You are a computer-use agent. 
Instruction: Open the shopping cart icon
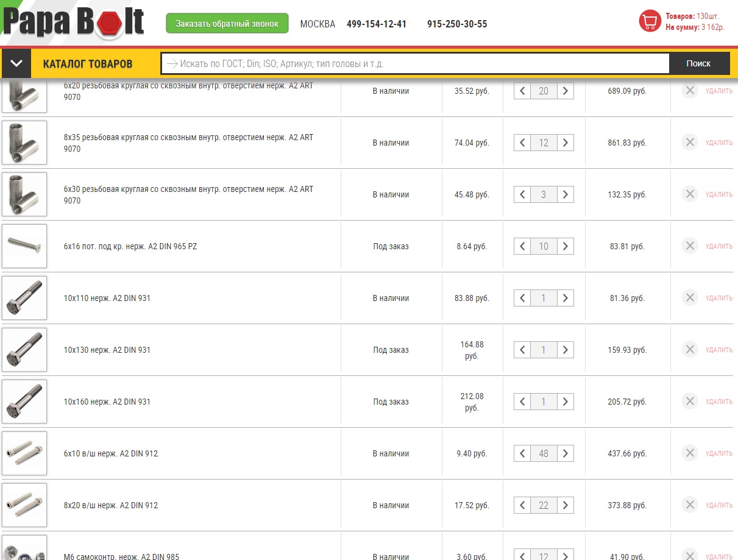pyautogui.click(x=650, y=21)
